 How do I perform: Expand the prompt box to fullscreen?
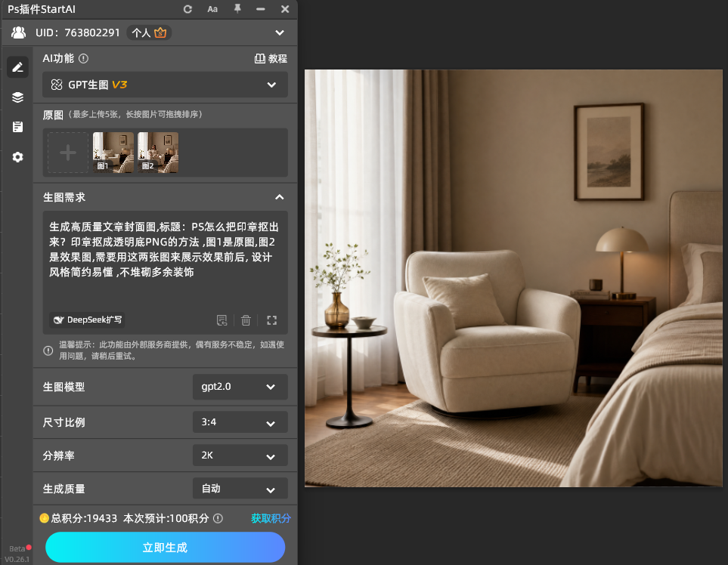click(x=272, y=320)
